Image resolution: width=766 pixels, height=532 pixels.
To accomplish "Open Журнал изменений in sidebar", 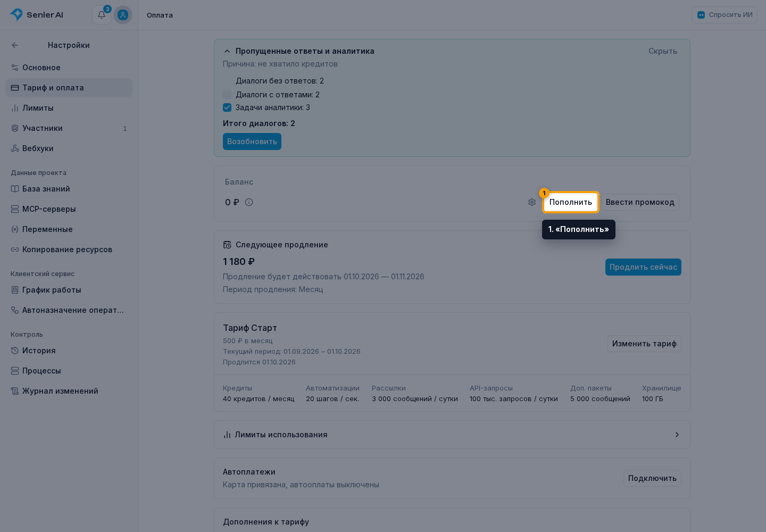I will [x=69, y=391].
